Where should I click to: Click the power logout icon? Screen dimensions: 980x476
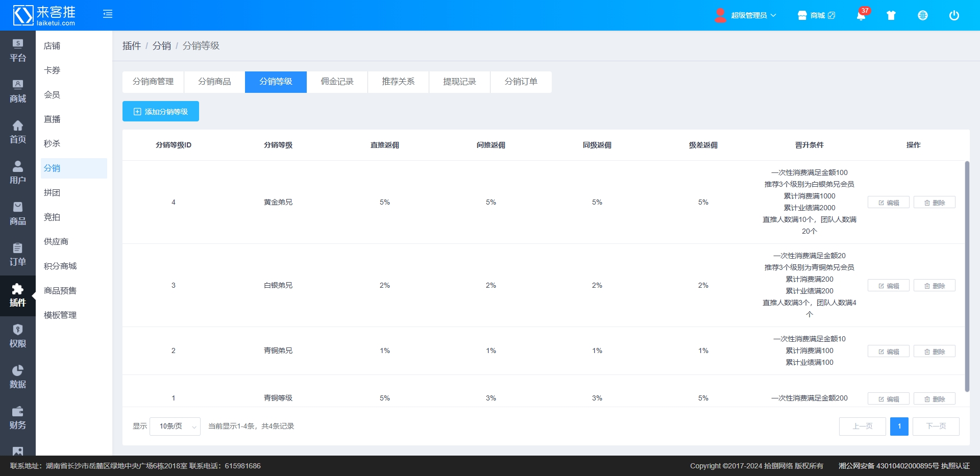[x=953, y=15]
